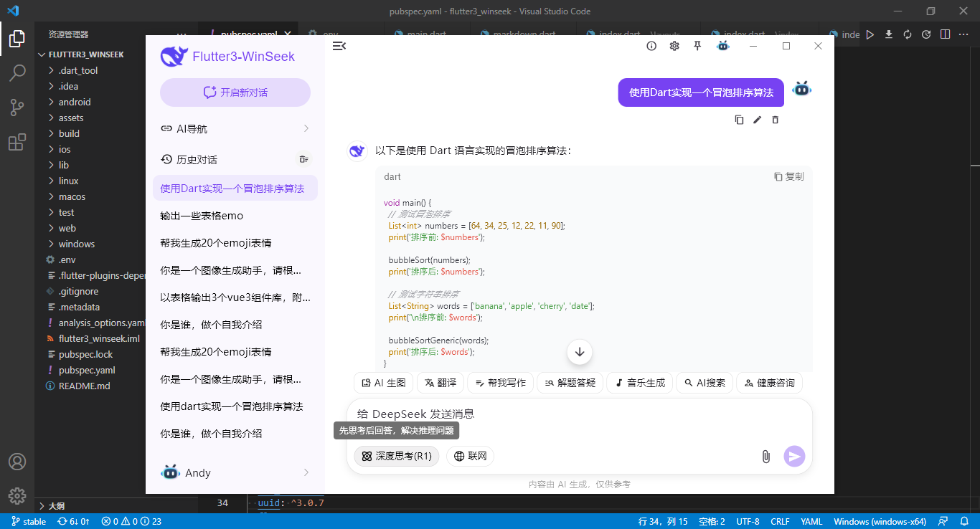This screenshot has width=980, height=529.
Task: Click the Windows (windows-x64) device selector
Action: [880, 521]
